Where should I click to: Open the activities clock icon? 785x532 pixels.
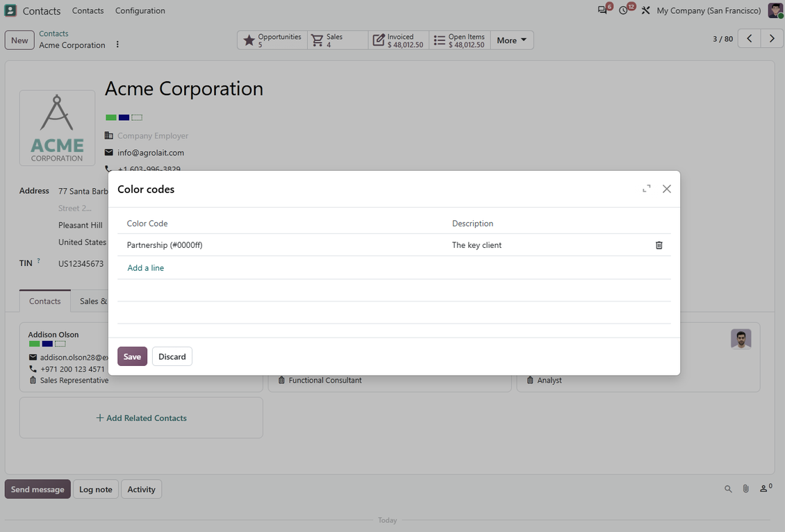point(624,10)
